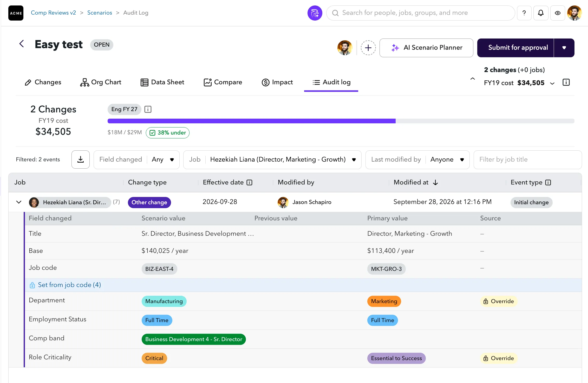Open info icon beside FY19 cost summary
Viewport: 588px width, 383px height.
click(x=566, y=82)
